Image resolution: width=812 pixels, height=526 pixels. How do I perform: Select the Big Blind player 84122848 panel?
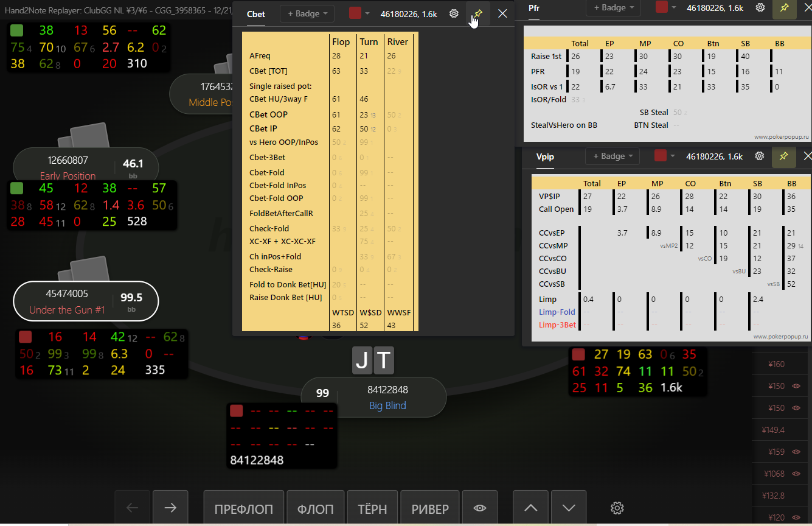[373, 397]
